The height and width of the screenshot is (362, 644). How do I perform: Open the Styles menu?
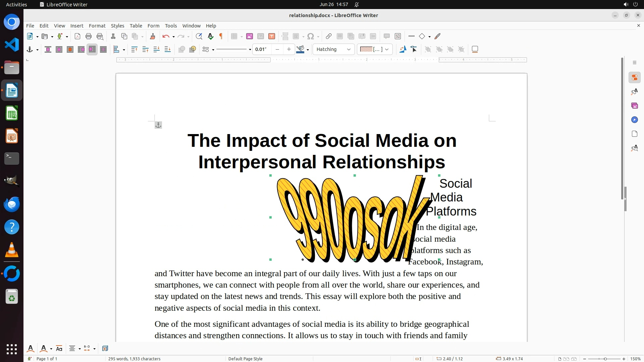[117, 25]
